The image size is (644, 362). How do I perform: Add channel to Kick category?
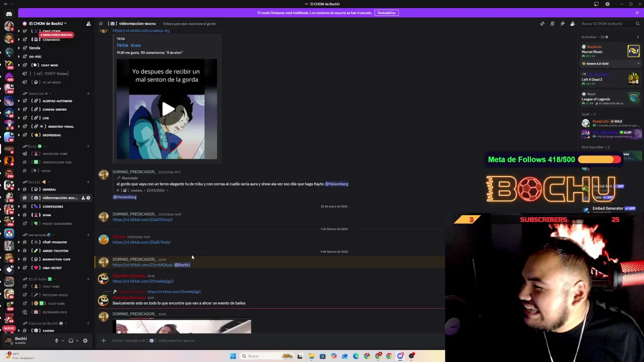click(x=88, y=146)
